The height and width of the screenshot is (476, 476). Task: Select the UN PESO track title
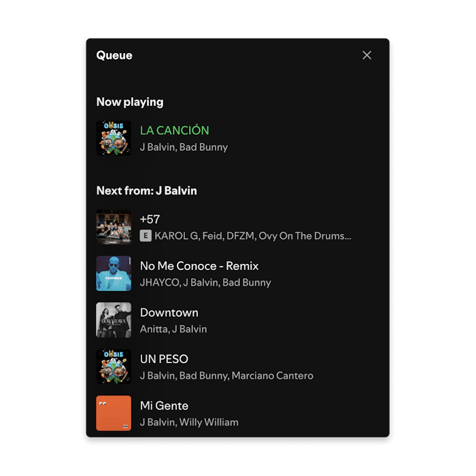(x=164, y=359)
